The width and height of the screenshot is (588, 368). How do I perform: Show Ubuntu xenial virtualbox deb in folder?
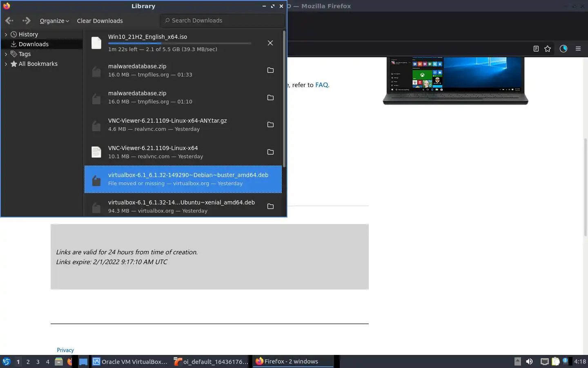[x=270, y=206]
